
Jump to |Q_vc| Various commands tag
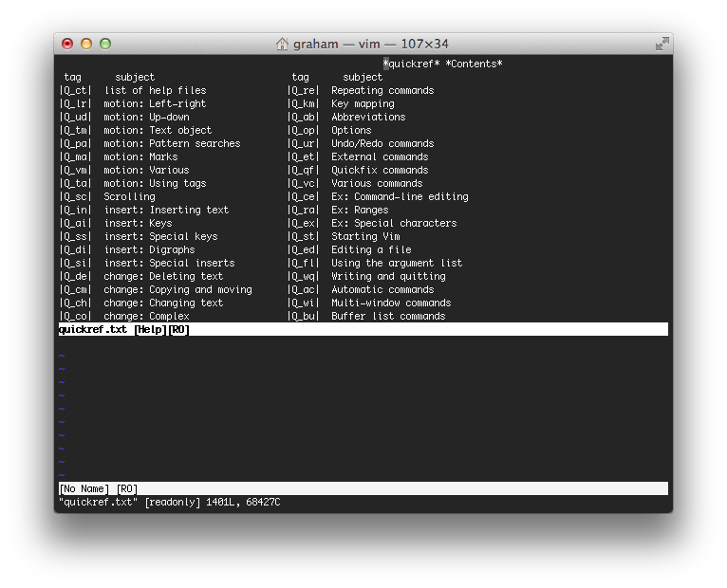[x=303, y=183]
